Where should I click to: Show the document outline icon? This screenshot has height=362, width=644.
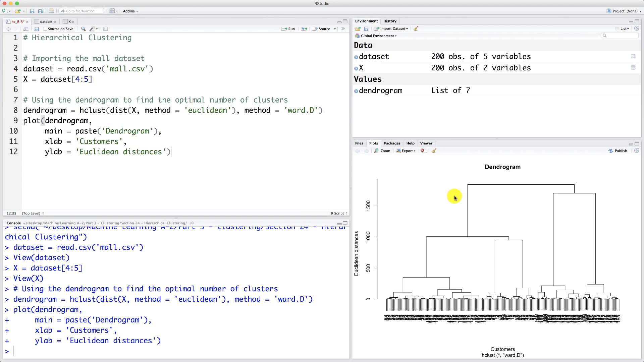(343, 29)
